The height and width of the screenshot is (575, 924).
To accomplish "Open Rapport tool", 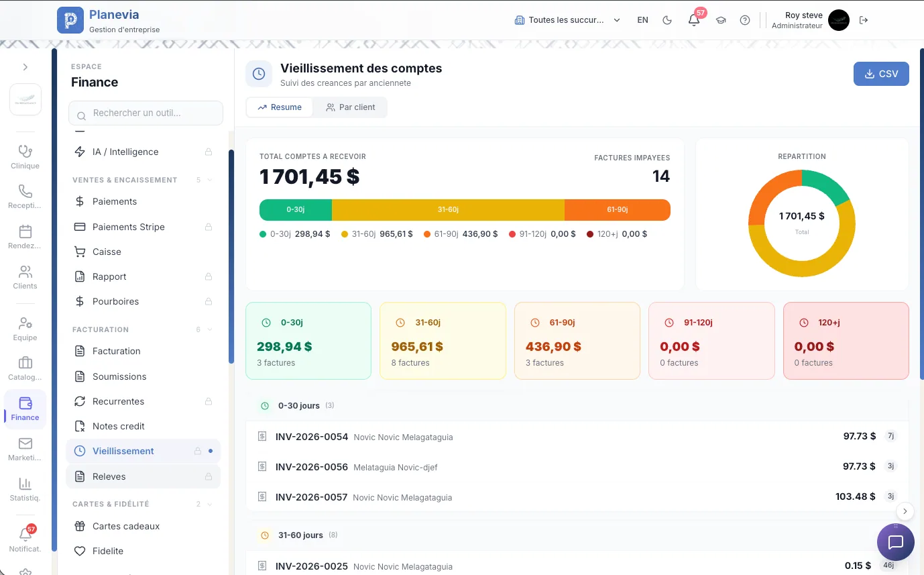I will tap(143, 276).
